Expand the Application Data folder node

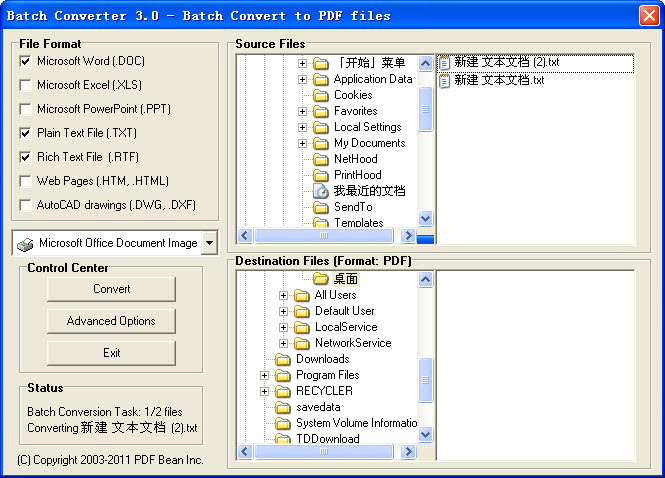tap(302, 79)
